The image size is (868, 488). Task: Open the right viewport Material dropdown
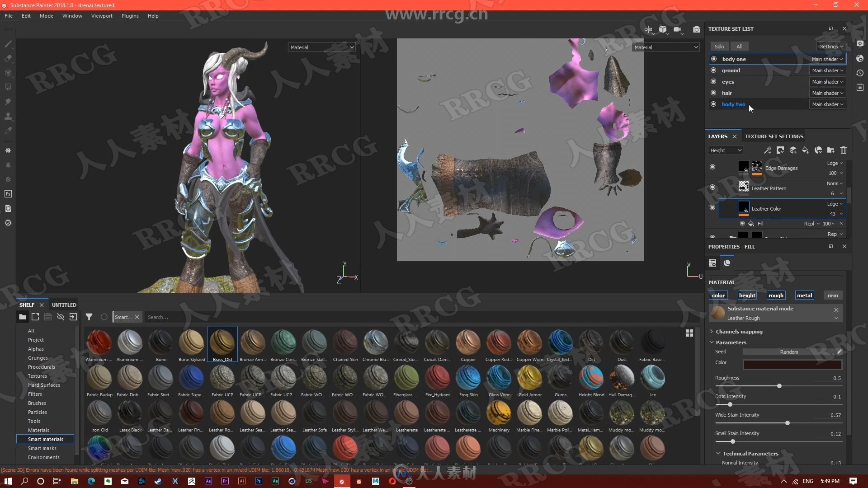point(665,47)
